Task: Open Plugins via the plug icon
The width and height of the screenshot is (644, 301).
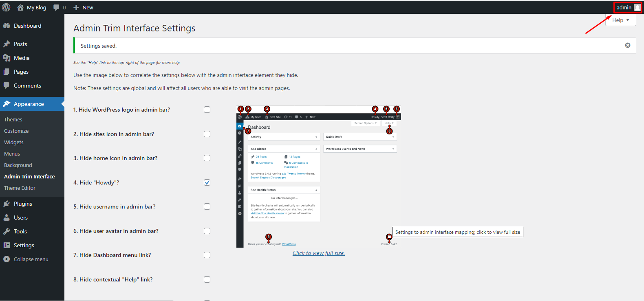Action: 7,204
